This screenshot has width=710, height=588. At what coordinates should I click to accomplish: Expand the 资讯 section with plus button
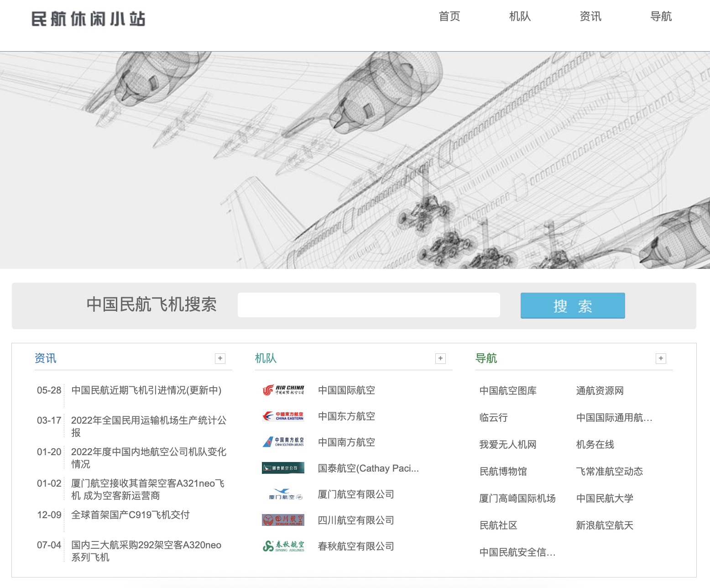click(220, 358)
